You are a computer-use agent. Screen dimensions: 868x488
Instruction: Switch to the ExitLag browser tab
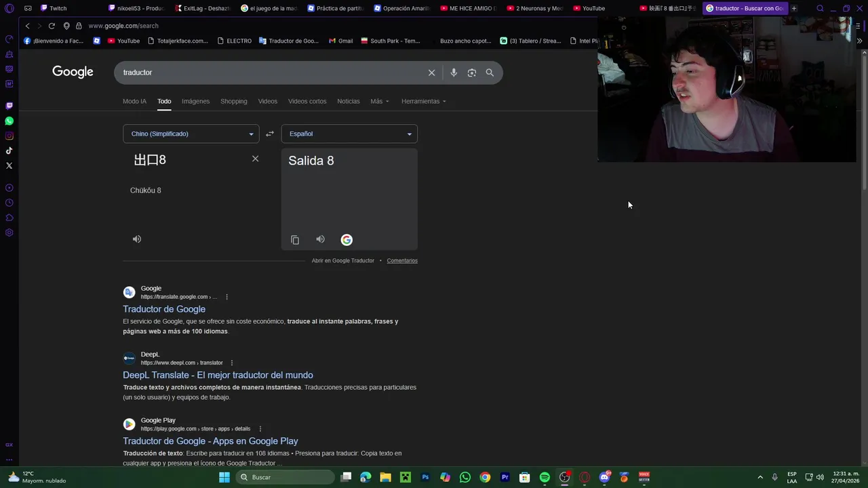tap(202, 8)
